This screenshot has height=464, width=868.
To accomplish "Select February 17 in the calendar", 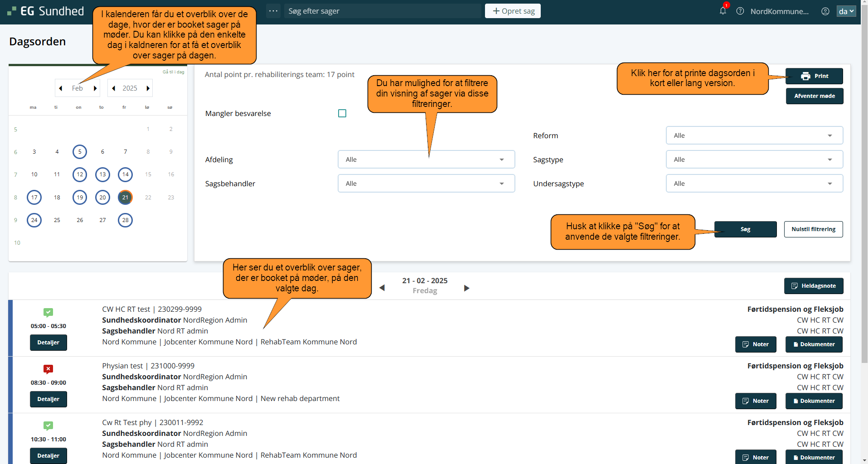I will [x=34, y=197].
